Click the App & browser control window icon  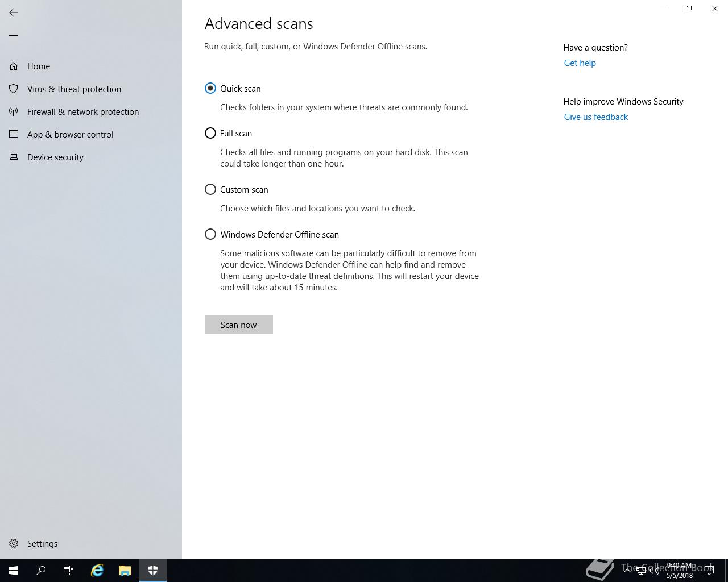14,135
